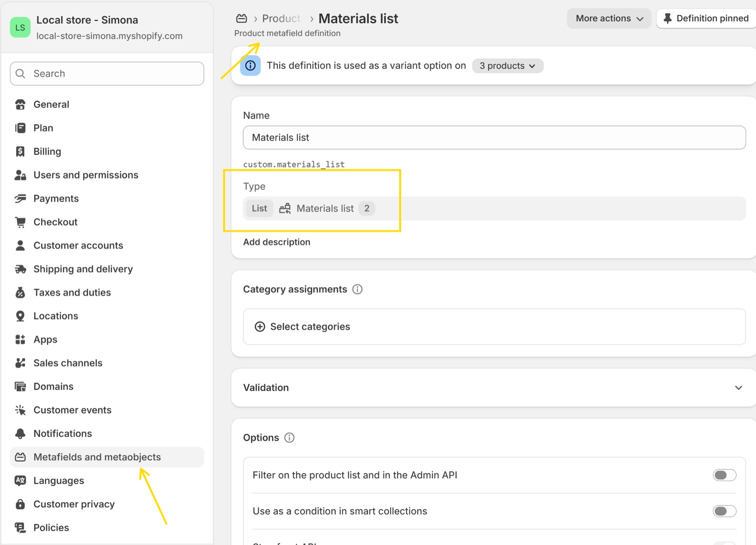
Task: Toggle Use as condition in smart collections
Action: tap(724, 511)
